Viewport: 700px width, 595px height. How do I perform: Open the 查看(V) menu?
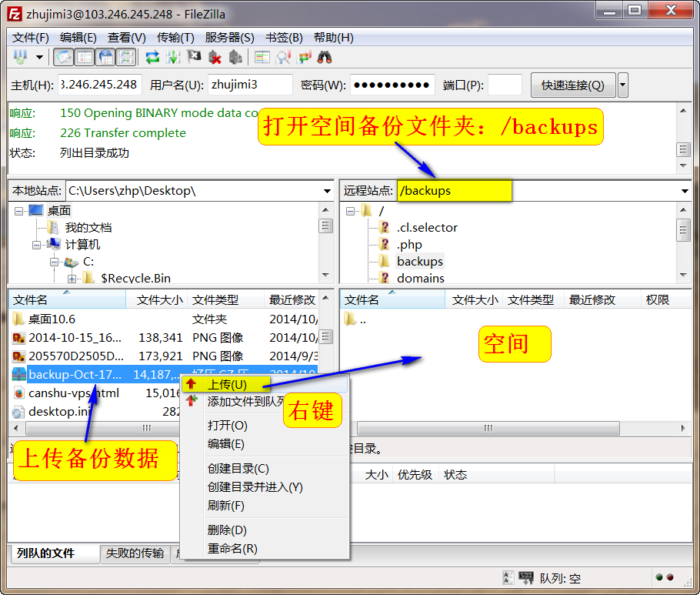[127, 38]
